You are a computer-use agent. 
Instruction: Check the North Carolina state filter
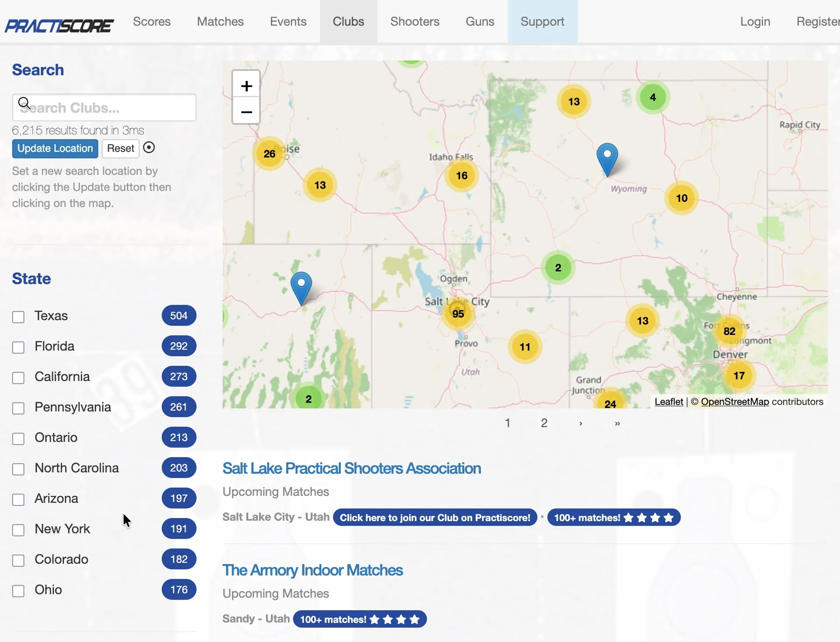point(18,469)
